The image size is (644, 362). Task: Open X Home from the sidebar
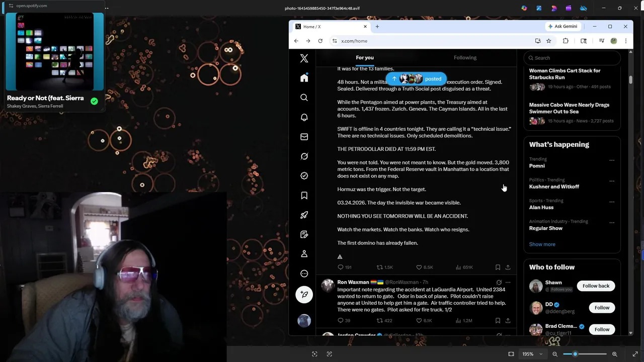tap(304, 78)
